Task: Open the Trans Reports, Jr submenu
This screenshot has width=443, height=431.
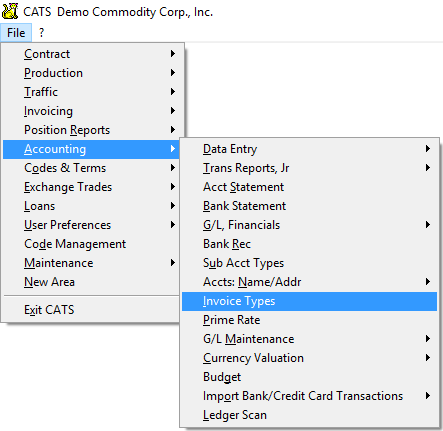Action: click(x=309, y=168)
